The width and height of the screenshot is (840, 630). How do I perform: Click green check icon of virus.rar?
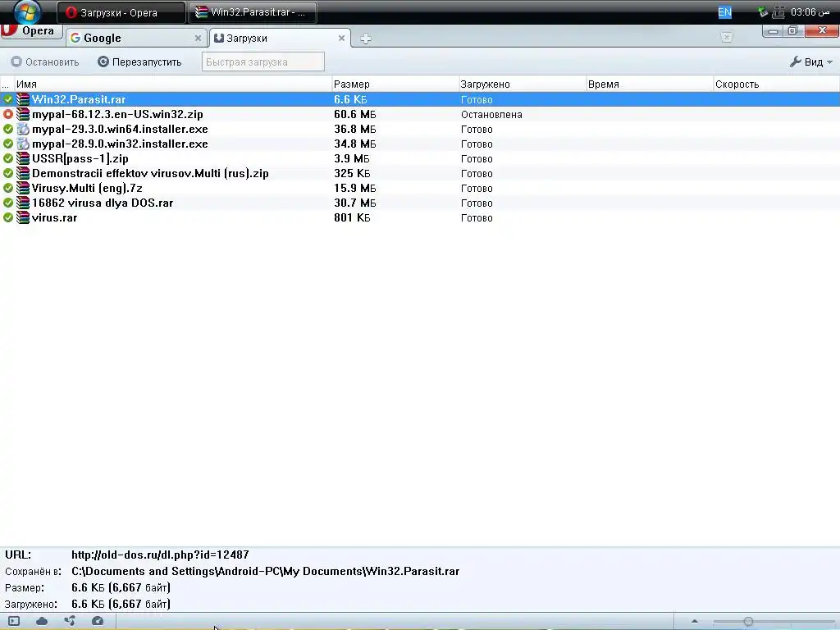pyautogui.click(x=8, y=217)
